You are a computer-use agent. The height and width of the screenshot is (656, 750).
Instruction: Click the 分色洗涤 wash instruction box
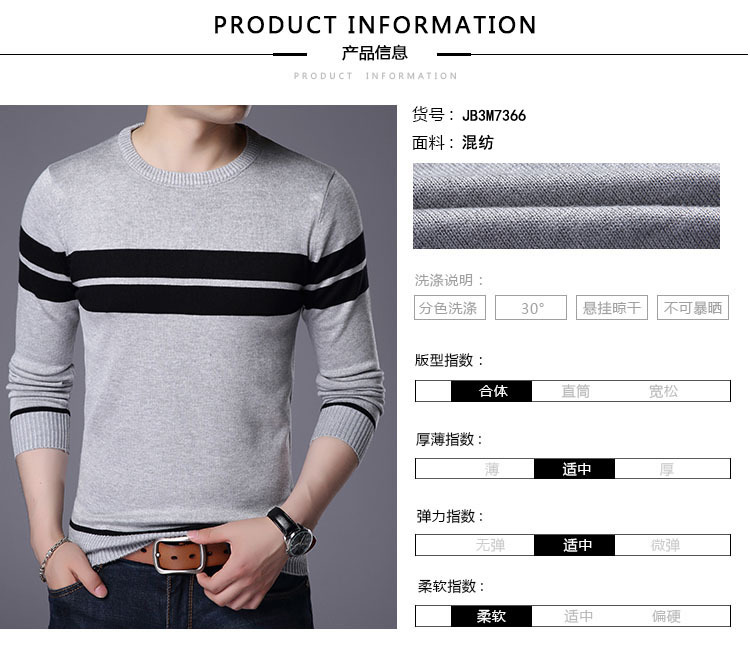click(450, 308)
